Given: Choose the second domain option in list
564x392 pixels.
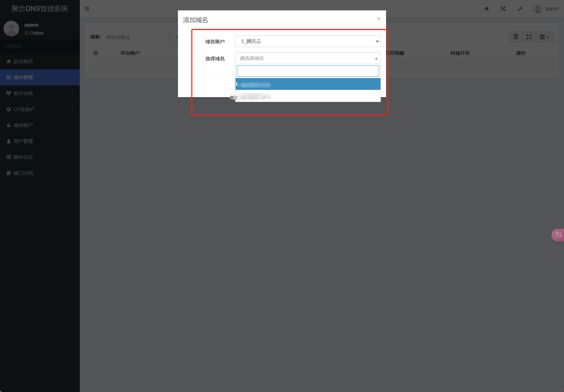Looking at the screenshot, I should click(308, 96).
